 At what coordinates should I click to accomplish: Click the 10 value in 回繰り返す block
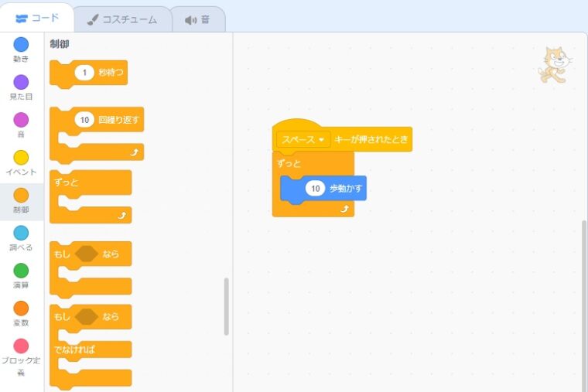[x=84, y=120]
